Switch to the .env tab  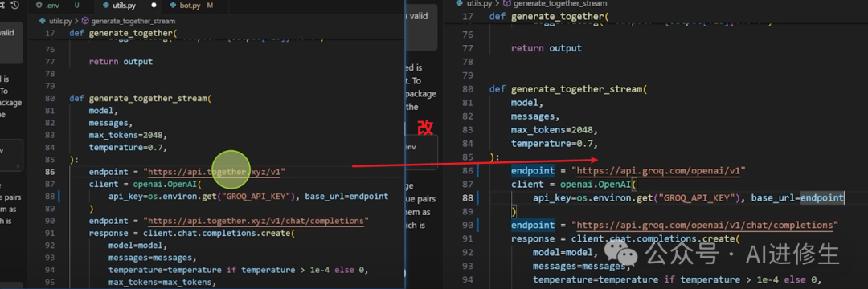pos(59,6)
